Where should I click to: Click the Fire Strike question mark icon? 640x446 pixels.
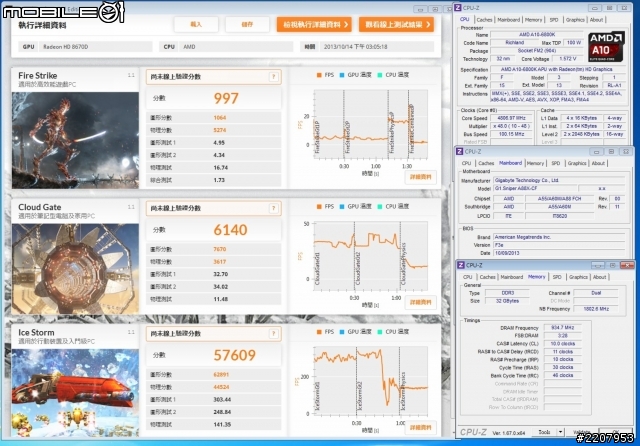(x=274, y=77)
